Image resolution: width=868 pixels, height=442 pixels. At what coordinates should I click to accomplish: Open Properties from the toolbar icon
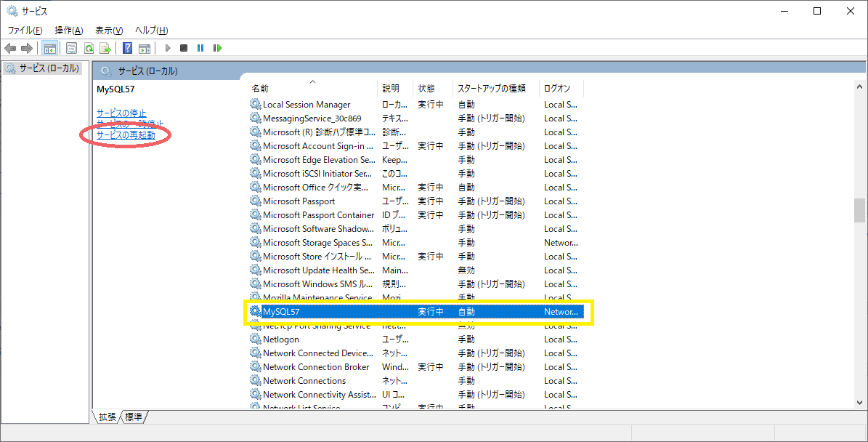coord(71,48)
